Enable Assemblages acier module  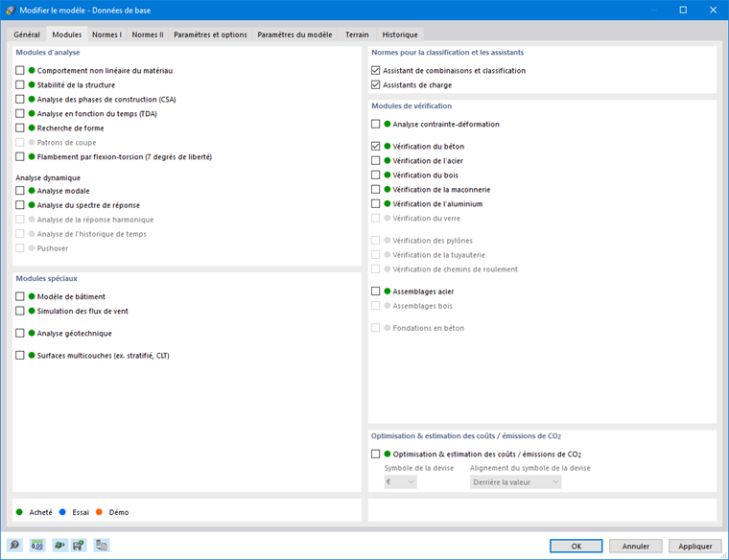(x=376, y=292)
